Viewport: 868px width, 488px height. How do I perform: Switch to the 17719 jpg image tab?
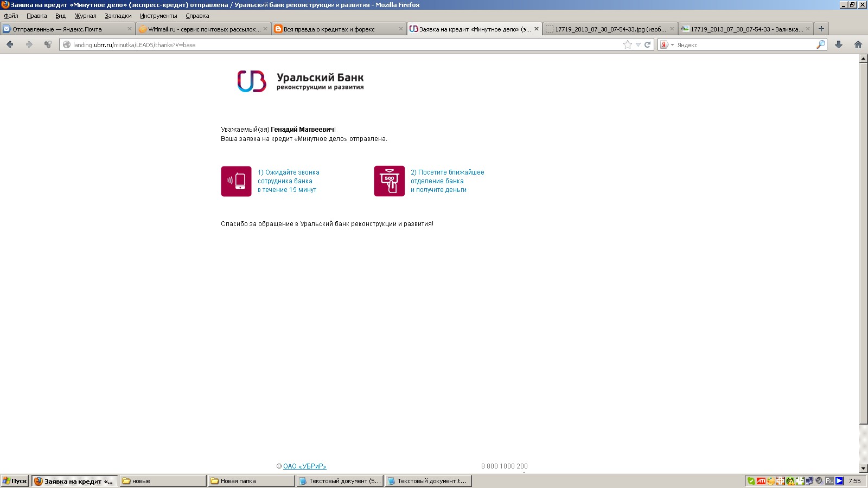click(610, 29)
